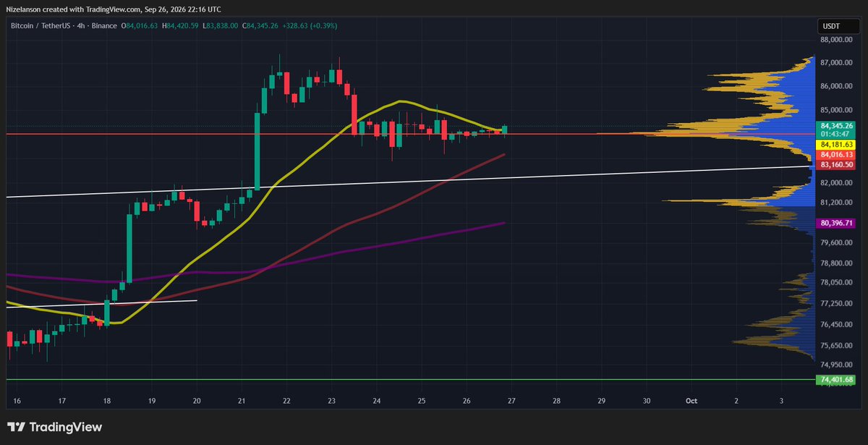This screenshot has width=868, height=445.
Task: Click date label 24 on time axis
Action: 377,400
